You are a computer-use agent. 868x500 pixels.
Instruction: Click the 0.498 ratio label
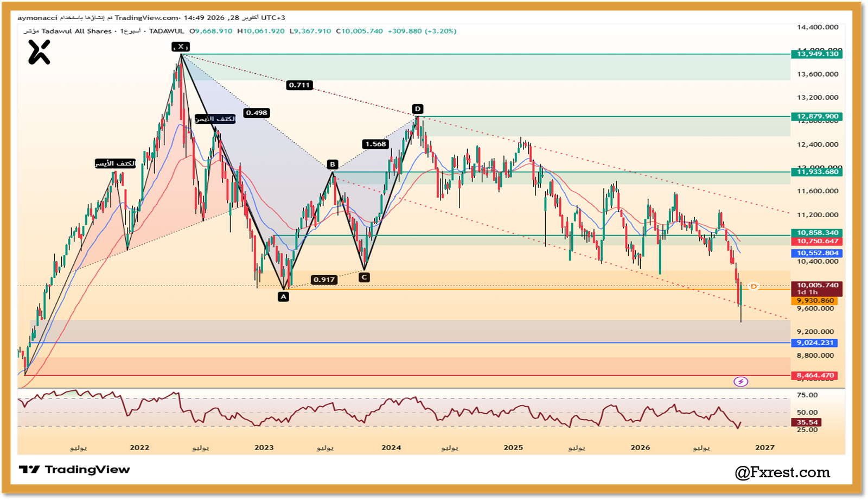257,113
